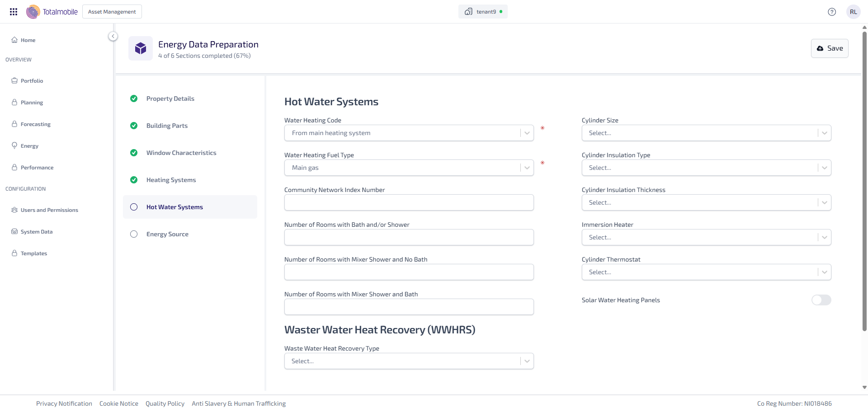Screen dimensions: 868x412
Task: Click the Energy lightbulb icon in the sidebar
Action: pyautogui.click(x=14, y=145)
